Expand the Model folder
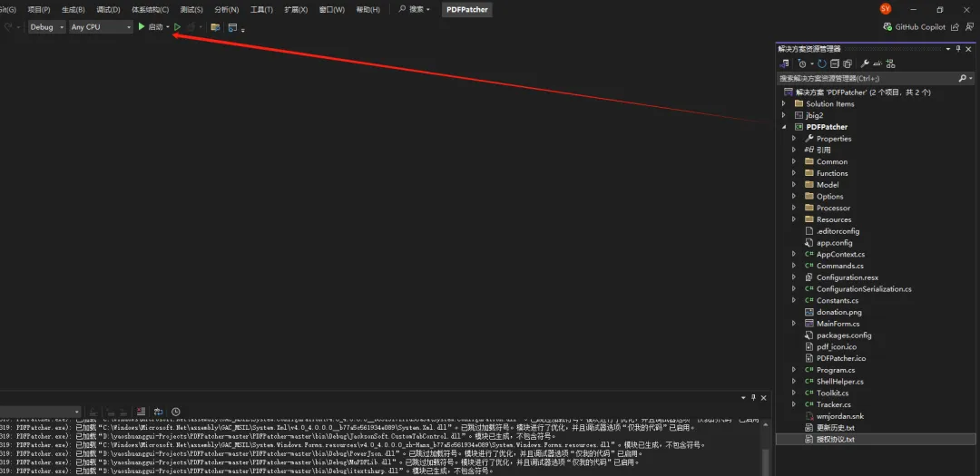The height and width of the screenshot is (476, 980). (x=794, y=185)
